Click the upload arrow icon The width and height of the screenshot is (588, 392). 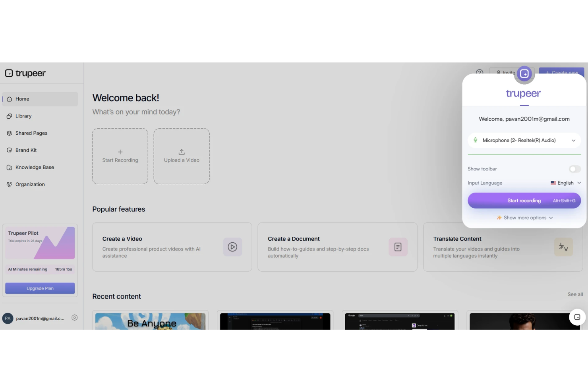click(182, 152)
